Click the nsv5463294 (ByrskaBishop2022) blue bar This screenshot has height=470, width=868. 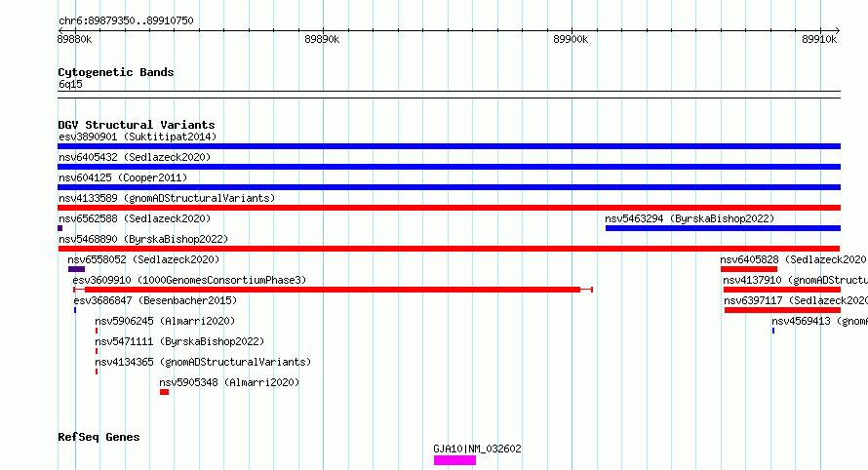(723, 228)
